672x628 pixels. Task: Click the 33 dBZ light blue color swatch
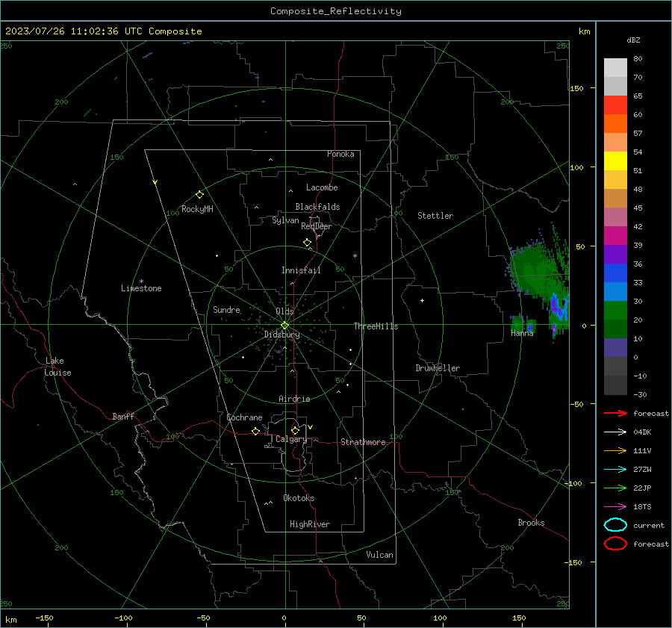pyautogui.click(x=615, y=291)
